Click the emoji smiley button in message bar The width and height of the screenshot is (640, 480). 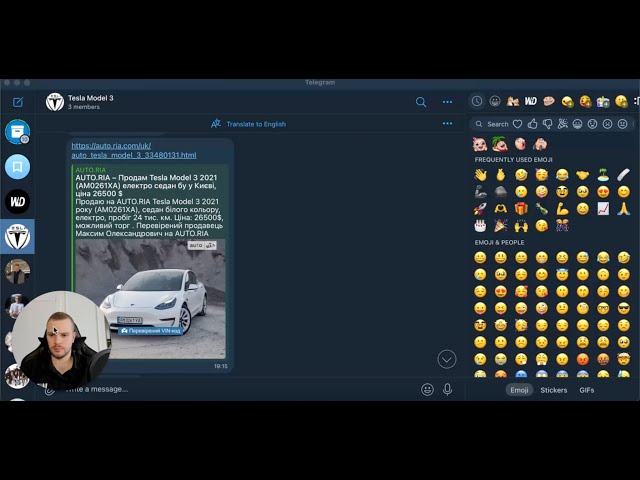click(x=427, y=389)
